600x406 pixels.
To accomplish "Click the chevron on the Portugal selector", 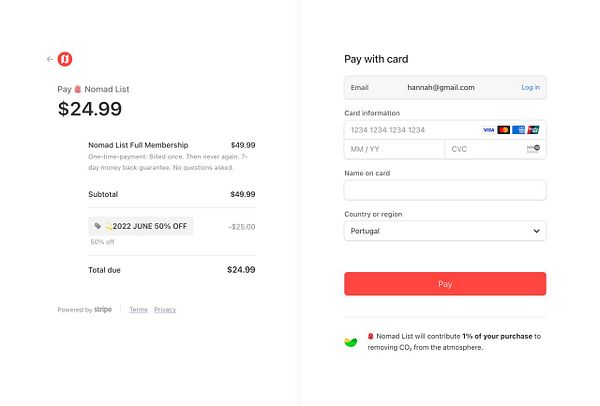I will click(x=537, y=231).
